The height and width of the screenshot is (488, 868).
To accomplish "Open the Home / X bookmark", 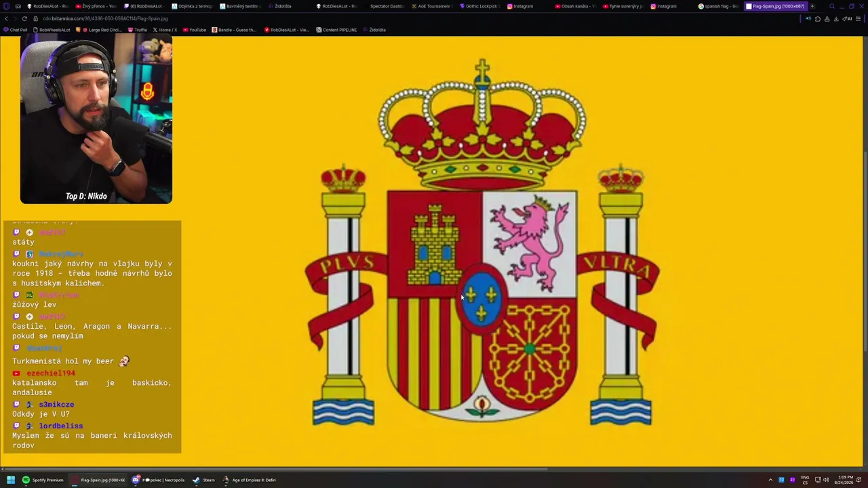I will coord(165,30).
